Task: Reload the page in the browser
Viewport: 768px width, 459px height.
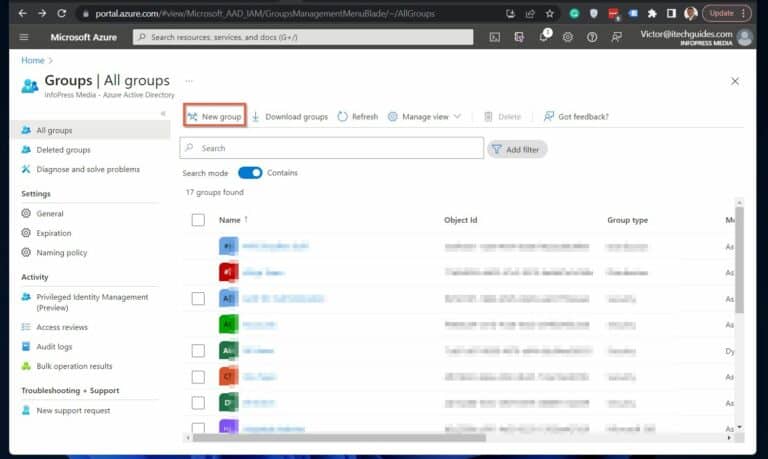Action: [62, 13]
